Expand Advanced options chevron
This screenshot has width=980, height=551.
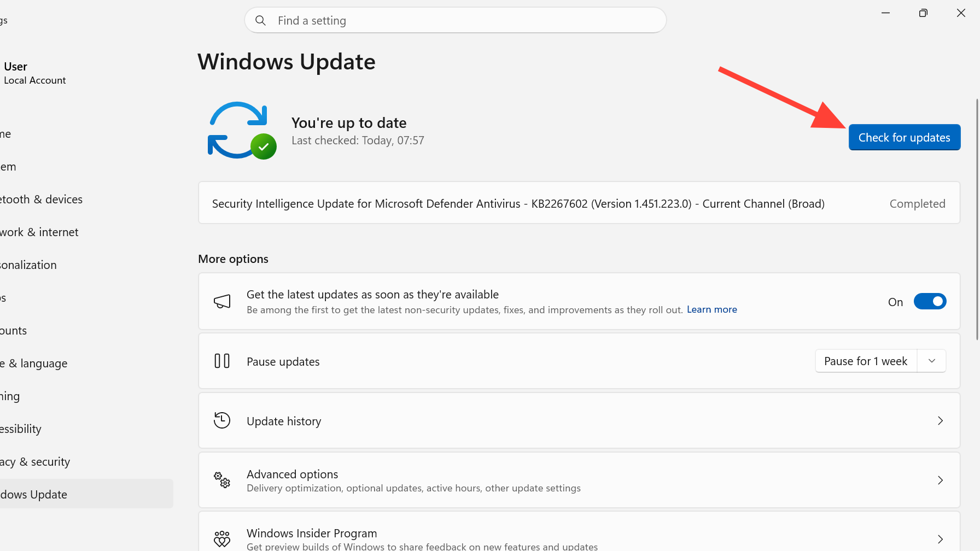coord(940,480)
